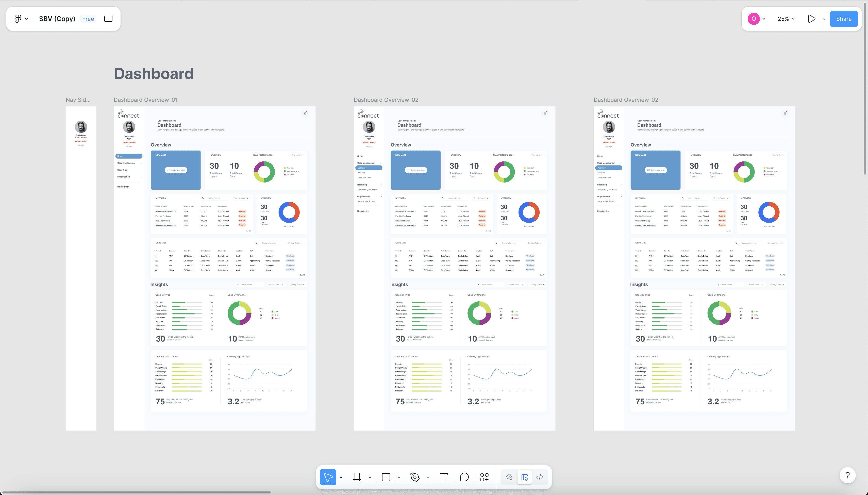The image size is (868, 495).
Task: Select the Dashboard Overview_01 frame label
Action: click(145, 100)
